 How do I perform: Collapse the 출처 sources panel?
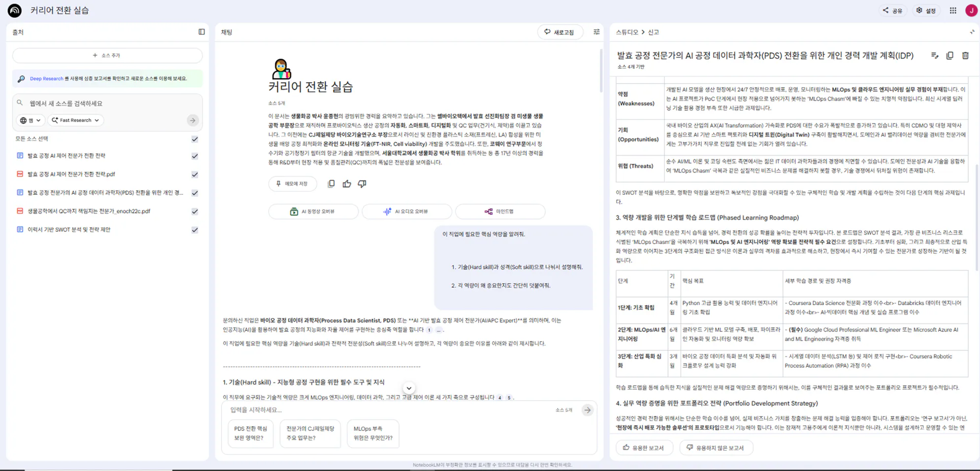tap(201, 31)
